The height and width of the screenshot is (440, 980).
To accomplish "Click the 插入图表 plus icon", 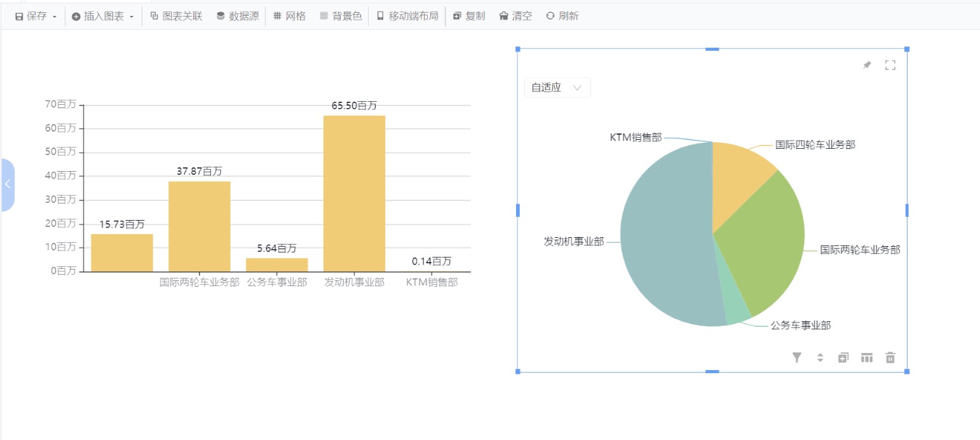I will (x=76, y=17).
